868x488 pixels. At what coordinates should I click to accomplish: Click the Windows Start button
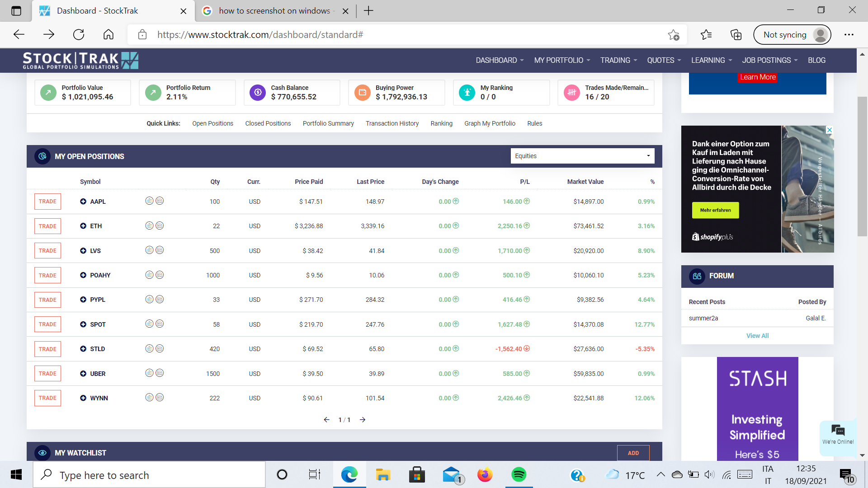[16, 474]
